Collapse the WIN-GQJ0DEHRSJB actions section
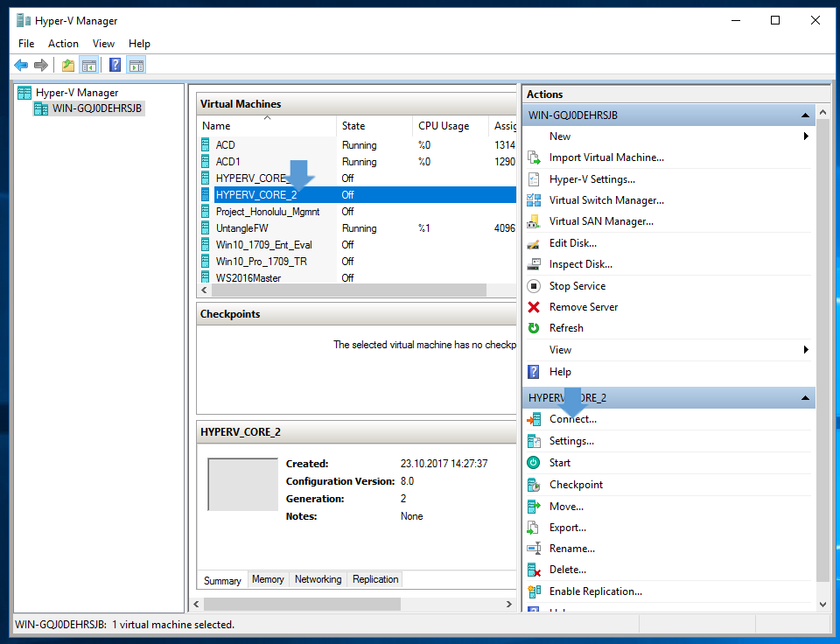 tap(805, 115)
